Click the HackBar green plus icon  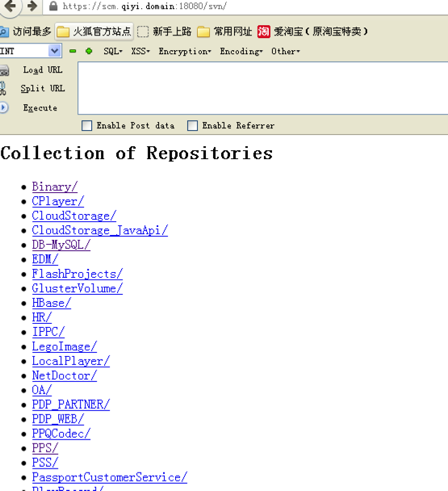click(89, 51)
